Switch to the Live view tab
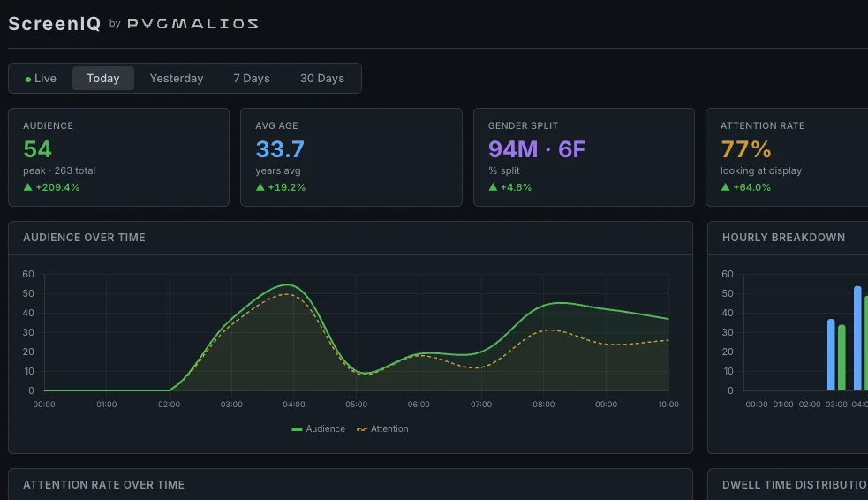Image resolution: width=868 pixels, height=500 pixels. pyautogui.click(x=41, y=78)
